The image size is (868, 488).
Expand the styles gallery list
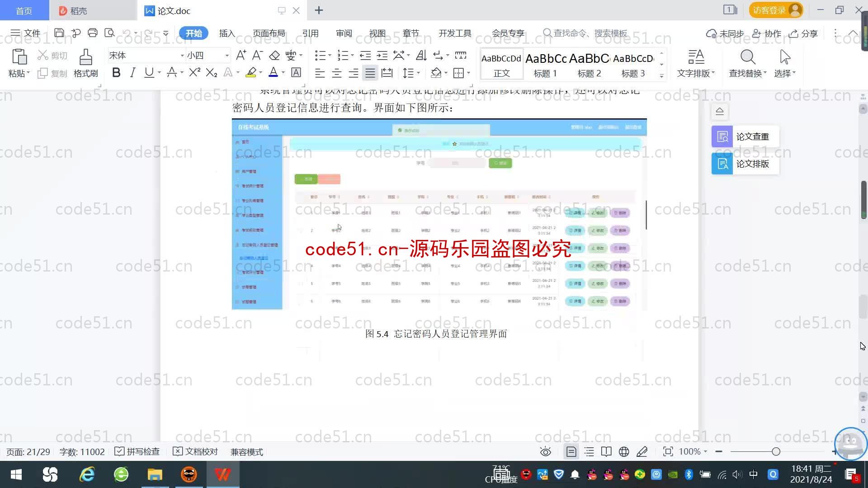coord(662,75)
